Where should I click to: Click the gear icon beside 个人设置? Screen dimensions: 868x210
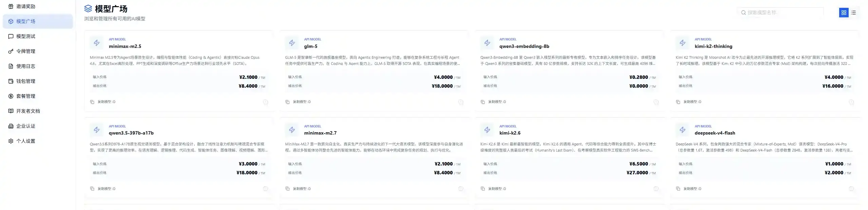[x=11, y=141]
